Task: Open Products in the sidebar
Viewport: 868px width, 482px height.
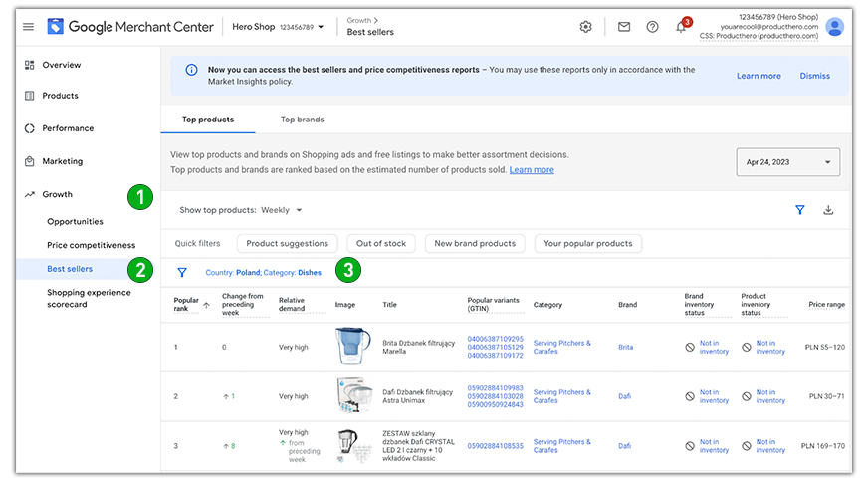Action: tap(61, 96)
